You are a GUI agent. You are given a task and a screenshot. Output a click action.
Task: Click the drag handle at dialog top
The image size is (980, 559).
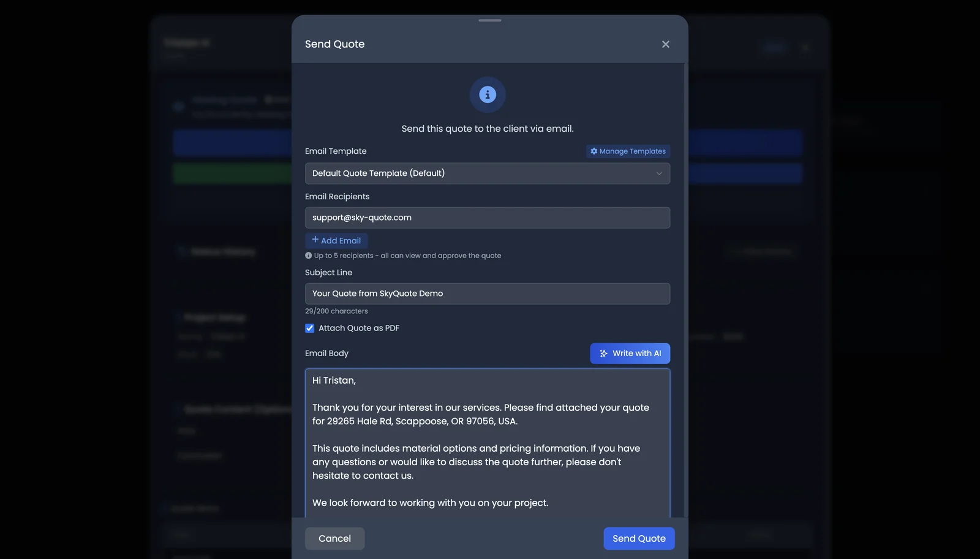(x=490, y=20)
